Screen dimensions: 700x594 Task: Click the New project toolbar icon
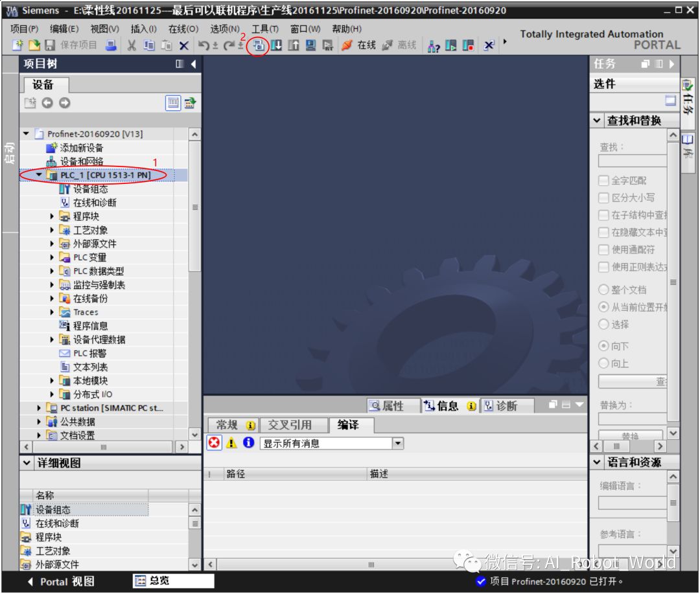[x=17, y=45]
